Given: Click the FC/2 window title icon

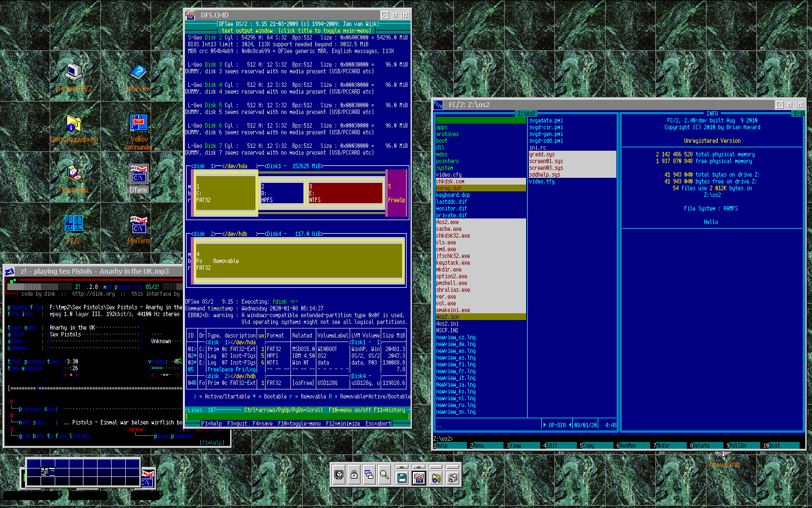Looking at the screenshot, I should [438, 105].
